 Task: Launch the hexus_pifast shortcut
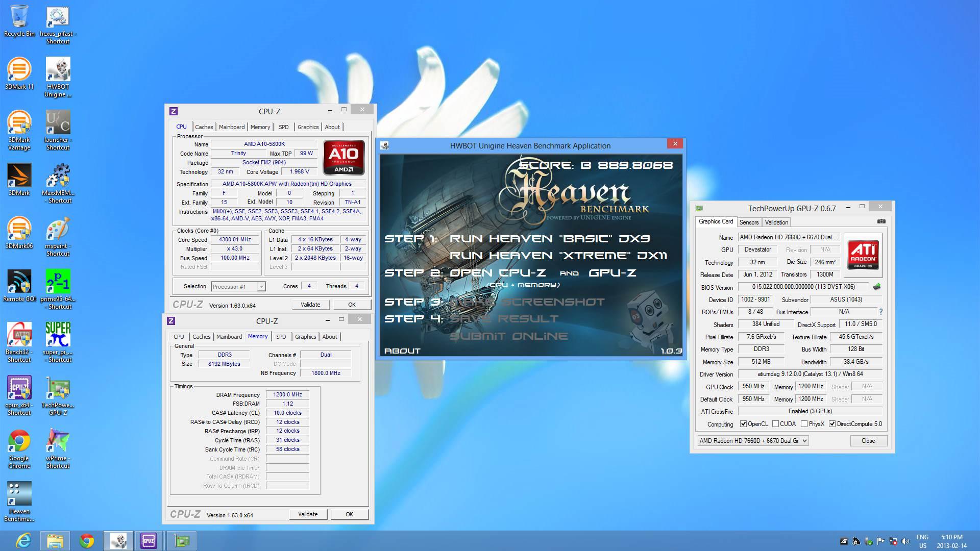tap(58, 24)
